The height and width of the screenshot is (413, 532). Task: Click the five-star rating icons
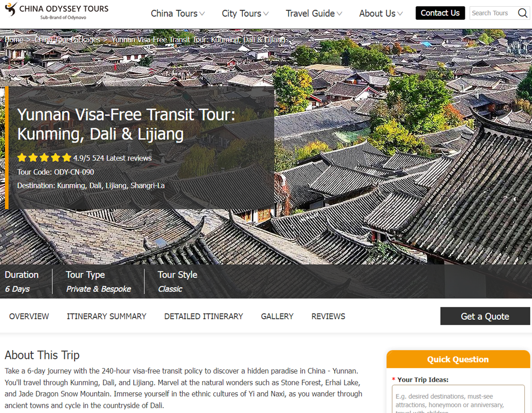(x=44, y=158)
